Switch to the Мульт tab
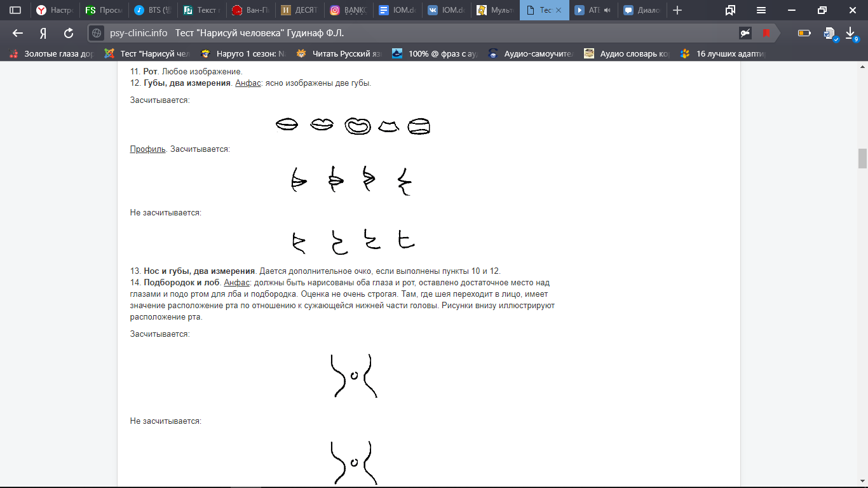 [496, 10]
